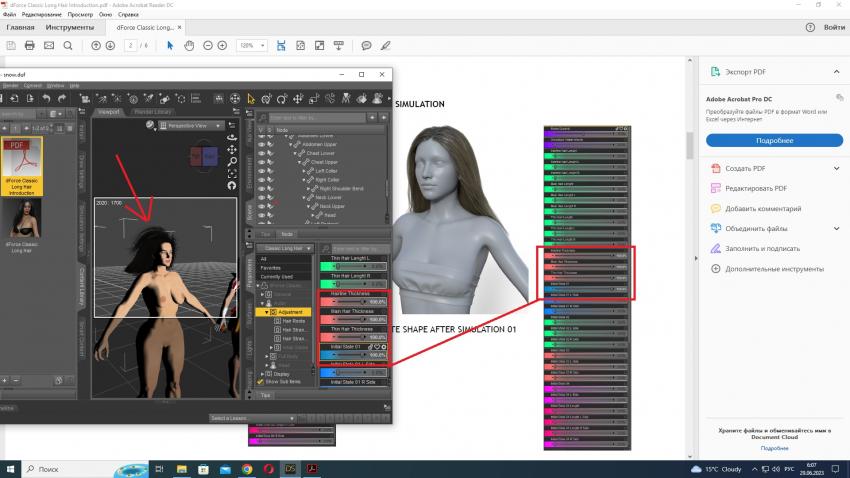Select Acrobat highlight pen tool
This screenshot has width=850, height=478.
coord(385,46)
